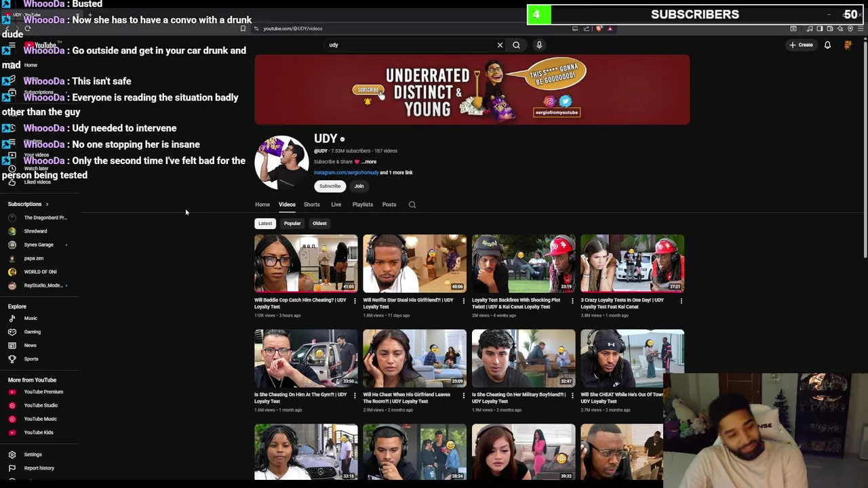
Task: Switch to the Shorts tab
Action: click(x=312, y=205)
